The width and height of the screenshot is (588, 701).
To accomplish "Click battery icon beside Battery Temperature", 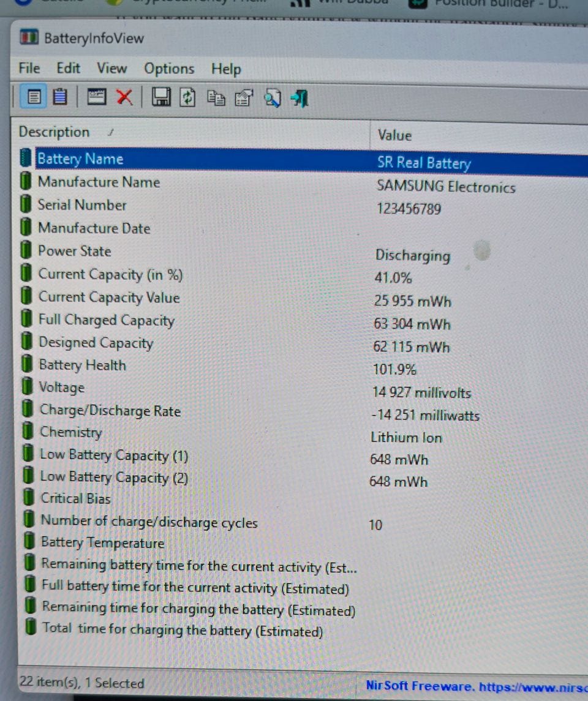I will click(x=29, y=541).
